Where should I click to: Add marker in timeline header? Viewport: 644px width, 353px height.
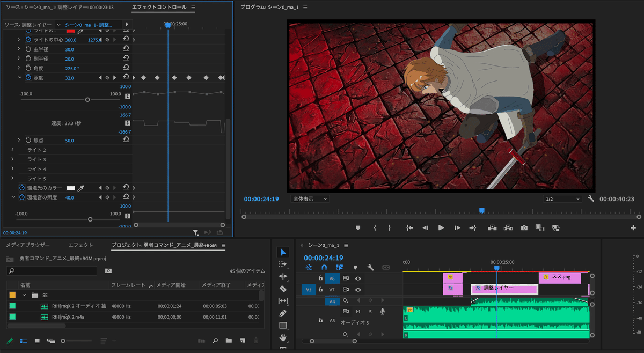click(x=355, y=267)
